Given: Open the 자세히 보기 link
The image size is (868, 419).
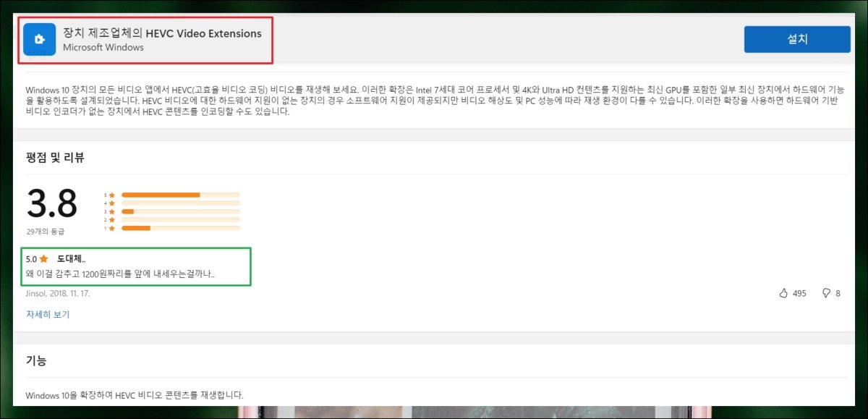Looking at the screenshot, I should click(48, 315).
